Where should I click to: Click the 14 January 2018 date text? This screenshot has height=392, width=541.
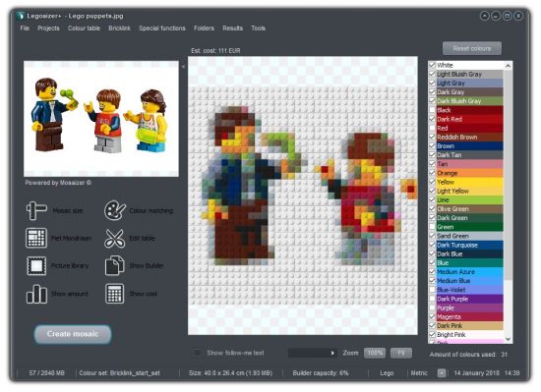click(x=476, y=373)
